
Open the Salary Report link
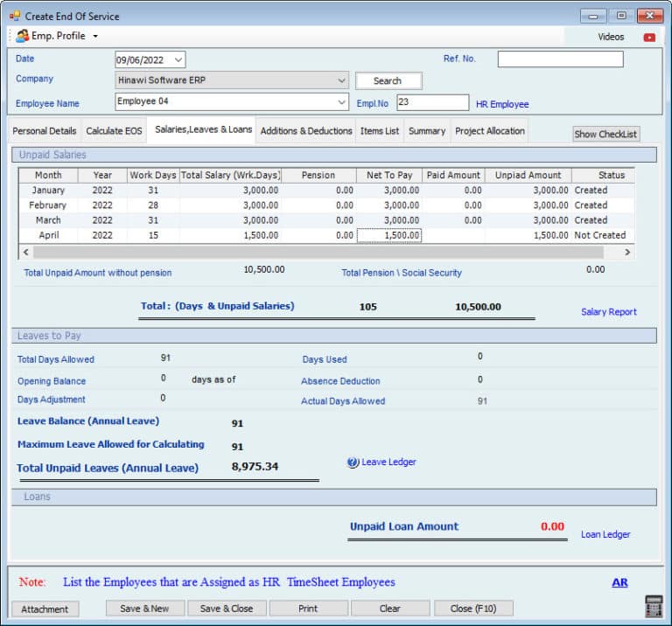coord(609,312)
